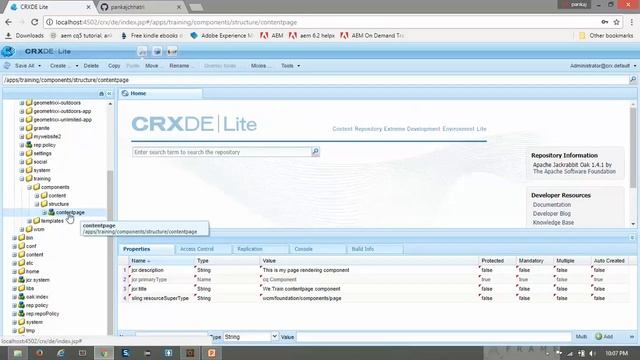Click the Save All disk icon
Image resolution: width=640 pixels, height=360 pixels.
[x=7, y=65]
